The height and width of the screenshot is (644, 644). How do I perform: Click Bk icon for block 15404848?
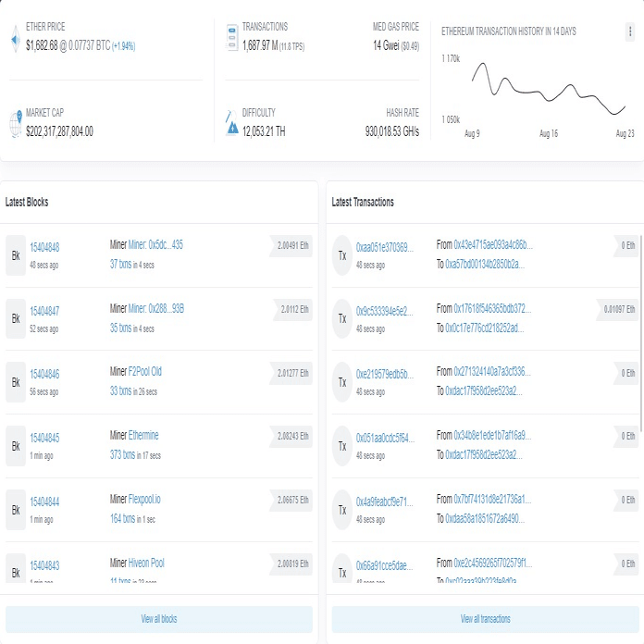(x=16, y=255)
